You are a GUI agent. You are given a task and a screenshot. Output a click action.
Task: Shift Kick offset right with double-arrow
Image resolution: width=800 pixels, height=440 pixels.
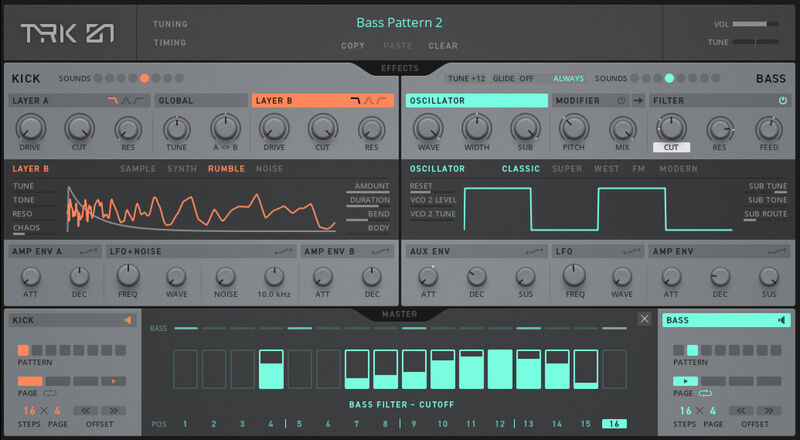click(113, 410)
